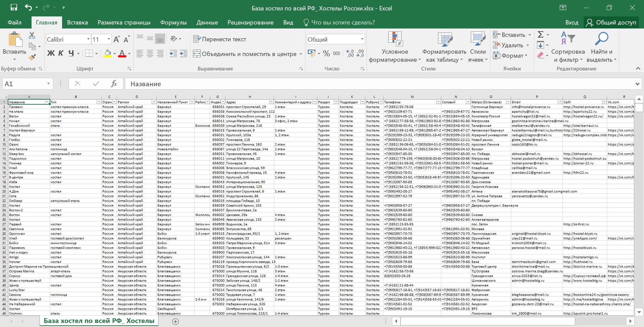Click the Вход sign-in link
The height and width of the screenshot is (327, 644).
[x=572, y=22]
